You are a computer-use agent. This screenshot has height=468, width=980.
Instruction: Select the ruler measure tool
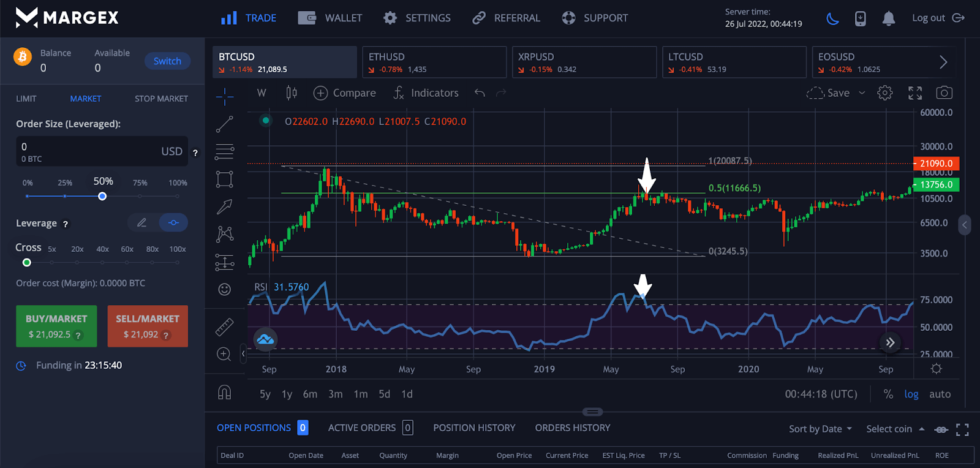point(225,327)
